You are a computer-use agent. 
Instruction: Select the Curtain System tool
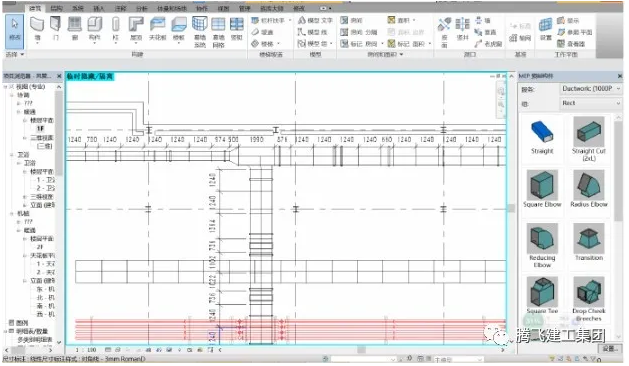tap(200, 32)
